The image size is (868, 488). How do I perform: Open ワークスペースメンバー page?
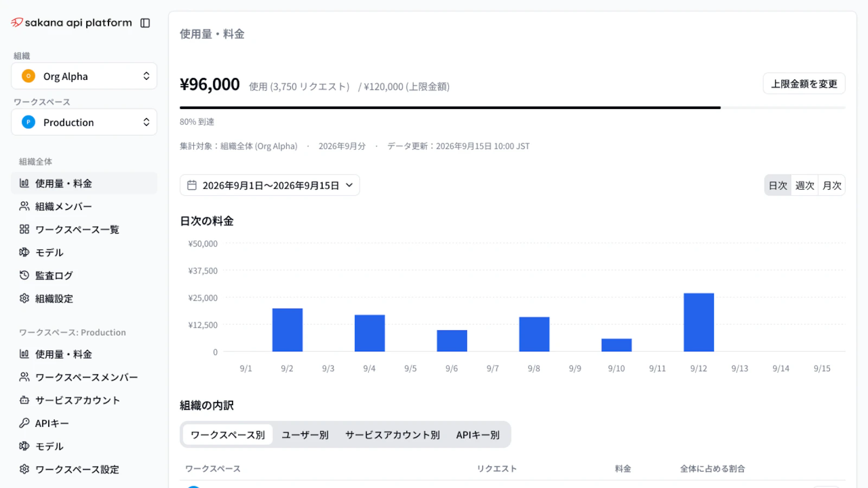click(84, 377)
